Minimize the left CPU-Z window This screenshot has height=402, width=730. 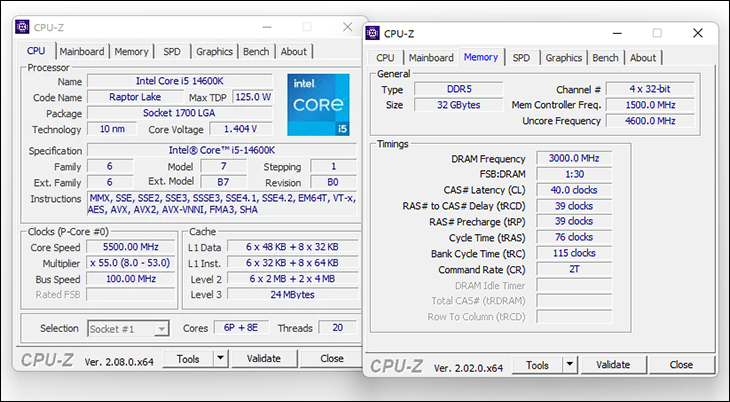tap(267, 27)
